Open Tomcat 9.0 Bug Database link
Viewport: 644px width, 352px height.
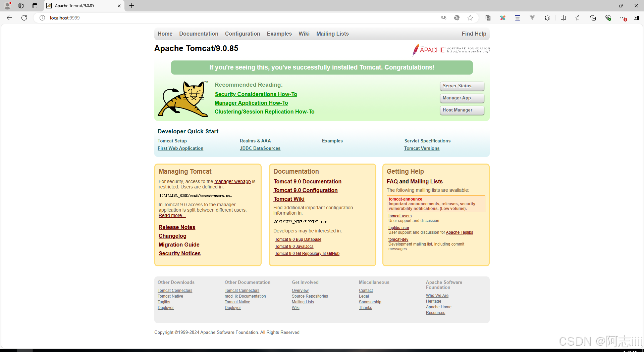pos(298,239)
